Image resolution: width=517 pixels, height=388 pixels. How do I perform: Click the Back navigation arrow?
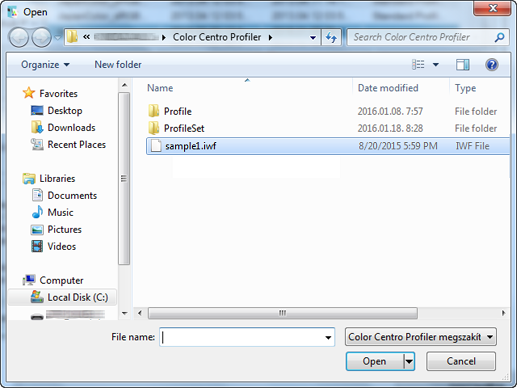point(19,37)
